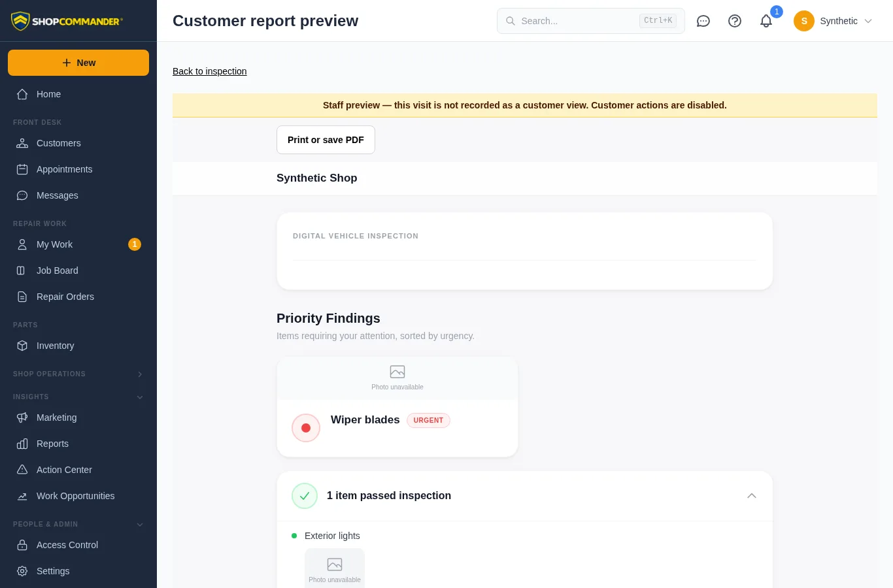Click the Appointments calendar icon

pos(22,169)
